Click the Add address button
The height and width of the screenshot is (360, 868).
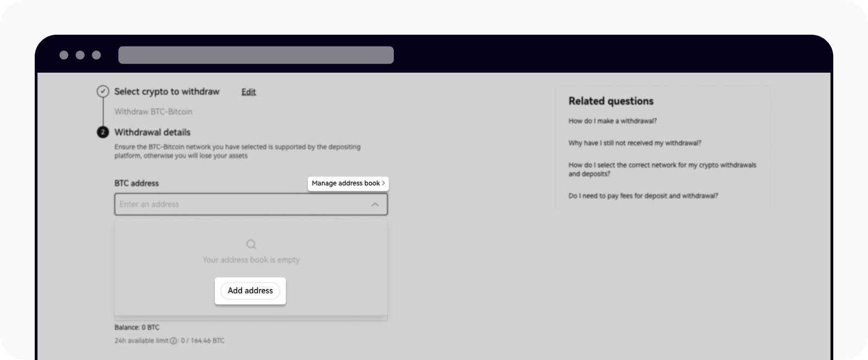pyautogui.click(x=250, y=291)
